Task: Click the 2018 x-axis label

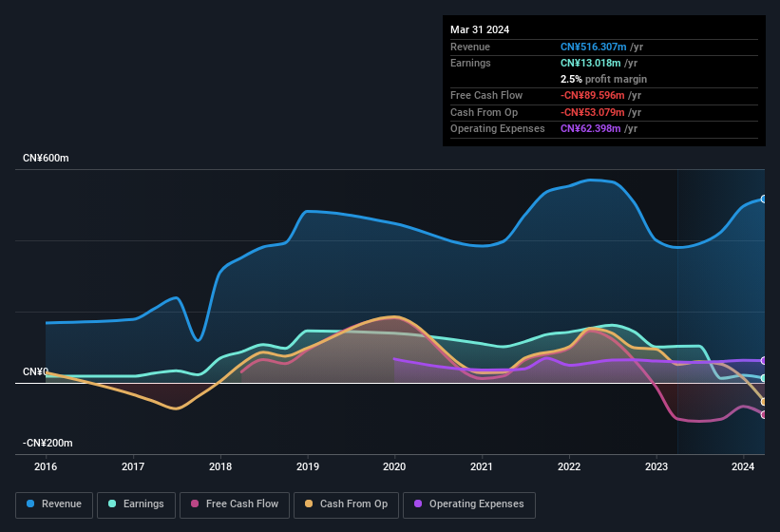Action: point(220,466)
